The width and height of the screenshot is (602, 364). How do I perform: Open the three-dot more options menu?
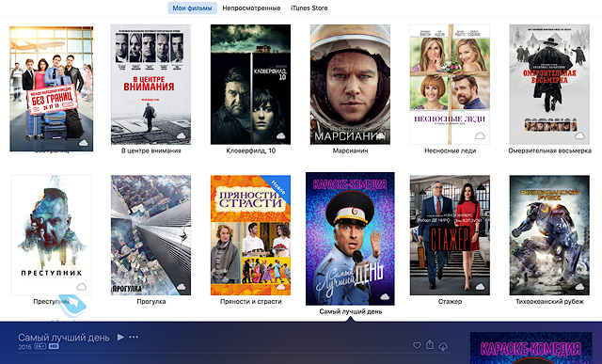click(x=134, y=337)
